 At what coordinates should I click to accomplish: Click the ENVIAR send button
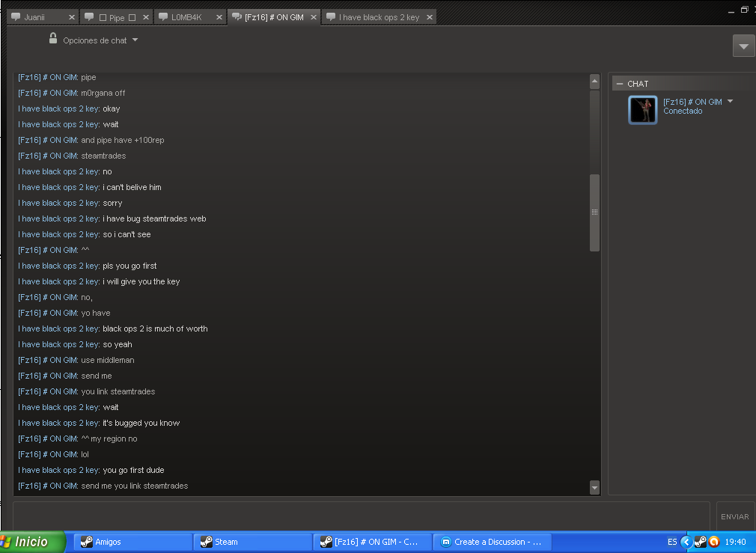735,516
